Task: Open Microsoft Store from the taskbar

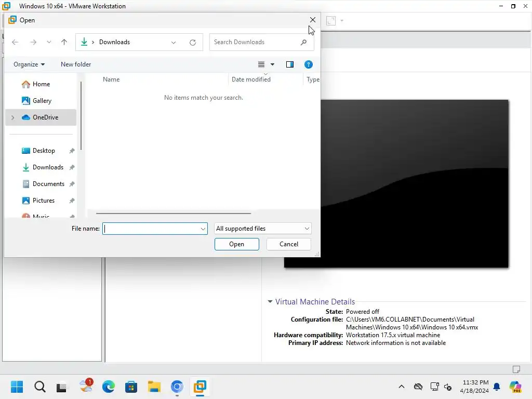Action: point(131,387)
